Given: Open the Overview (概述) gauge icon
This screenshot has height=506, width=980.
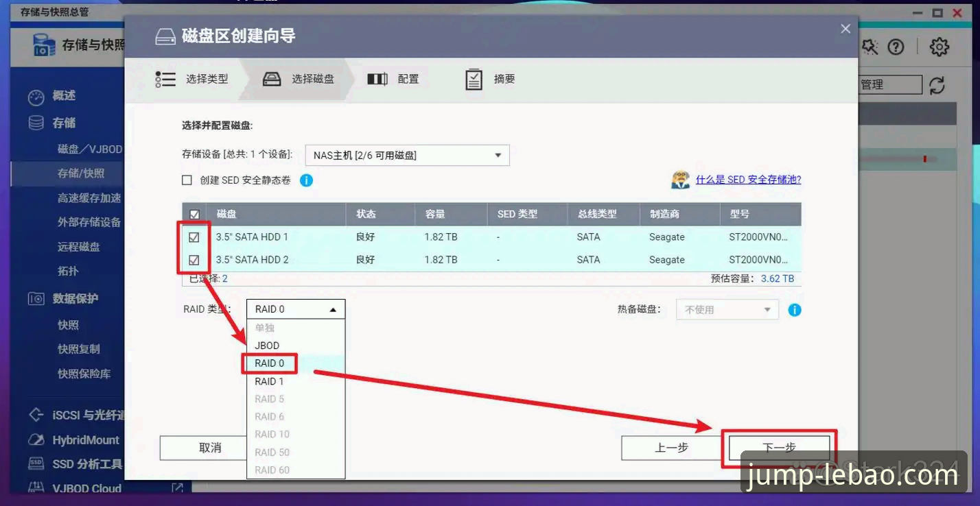Looking at the screenshot, I should pyautogui.click(x=36, y=97).
